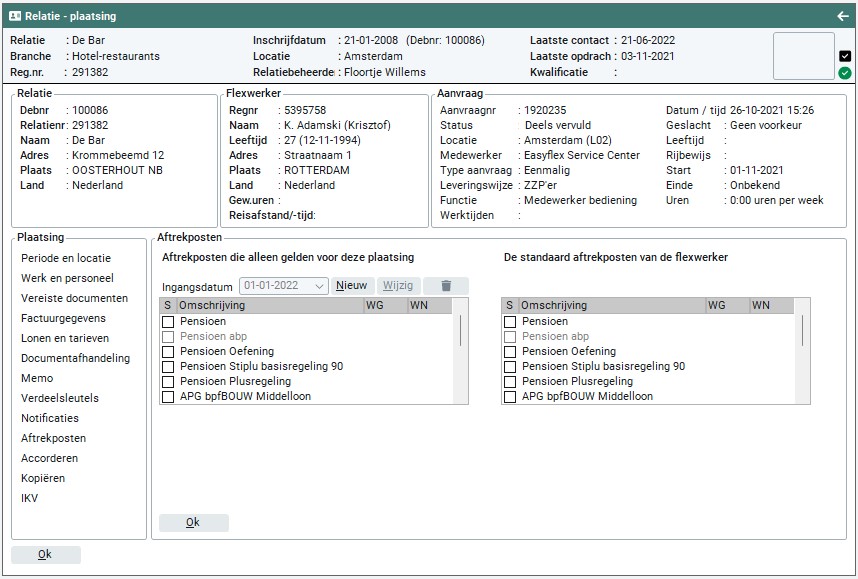Image resolution: width=858 pixels, height=579 pixels.
Task: Click the back arrow in the title bar
Action: [842, 16]
